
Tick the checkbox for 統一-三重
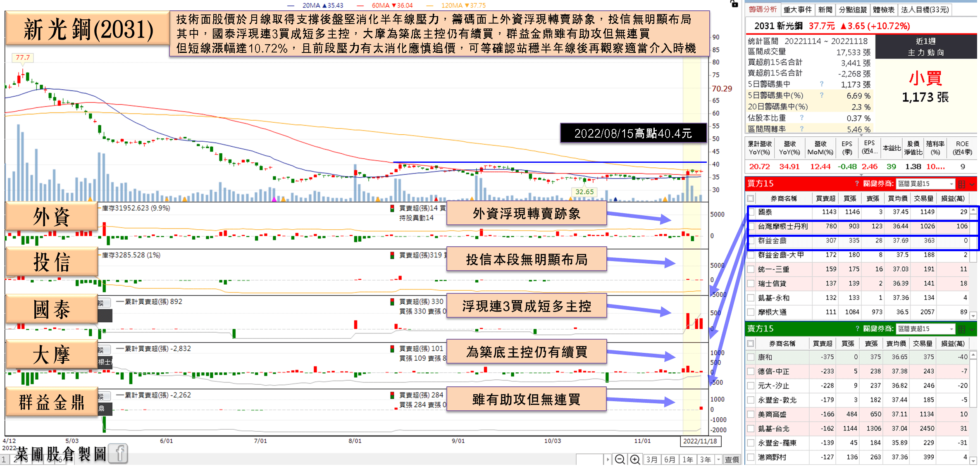coord(751,269)
